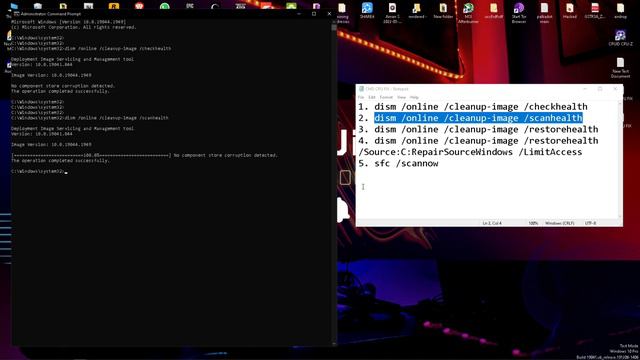
Task: Open Edit menu in Notepad
Action: pos(371,97)
